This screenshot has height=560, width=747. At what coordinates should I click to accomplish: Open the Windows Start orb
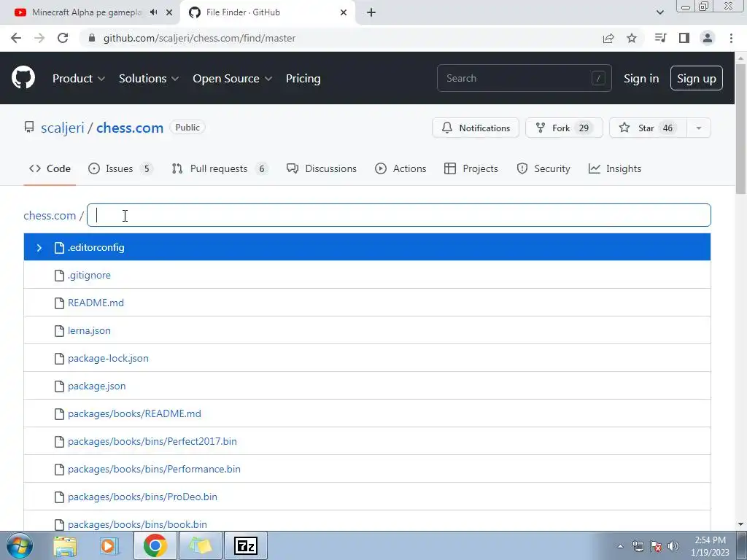[x=20, y=545]
